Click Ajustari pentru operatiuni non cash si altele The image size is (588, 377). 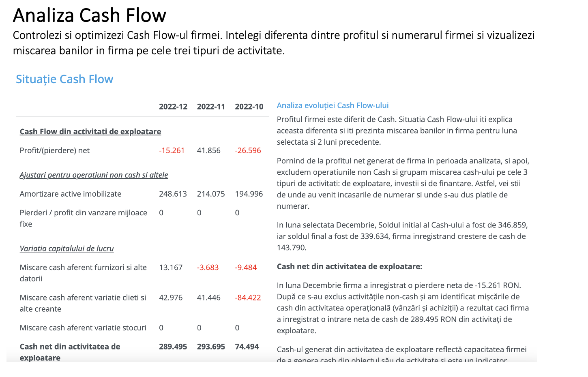tap(94, 175)
